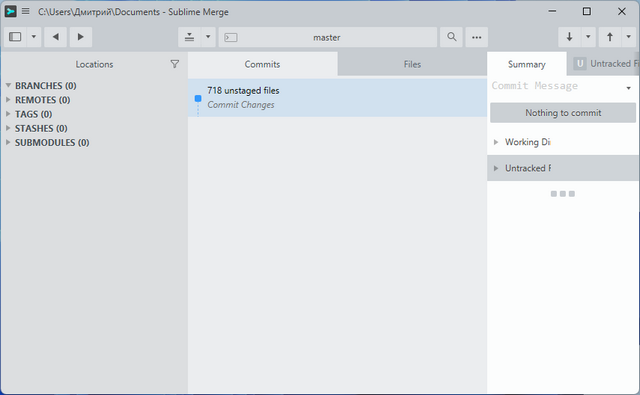Screen dimensions: 640x395
Task: Expand the STASHES (0) section
Action: click(x=8, y=128)
